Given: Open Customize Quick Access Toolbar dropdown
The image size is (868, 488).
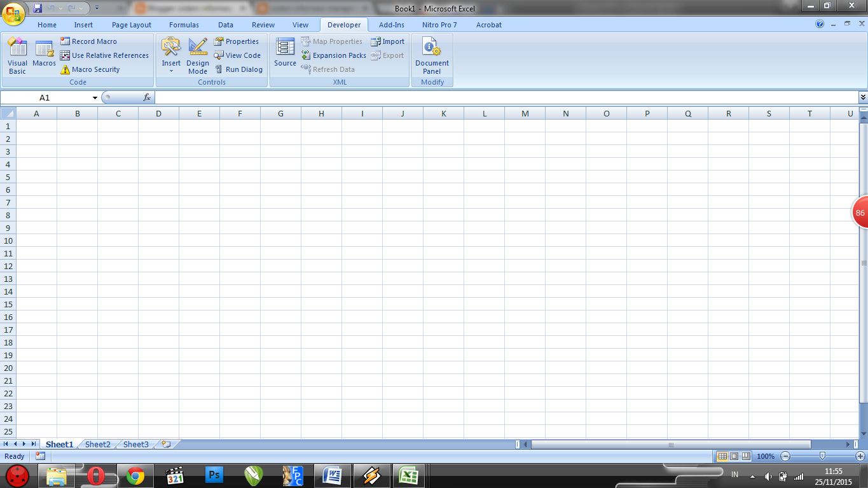Looking at the screenshot, I should [97, 8].
